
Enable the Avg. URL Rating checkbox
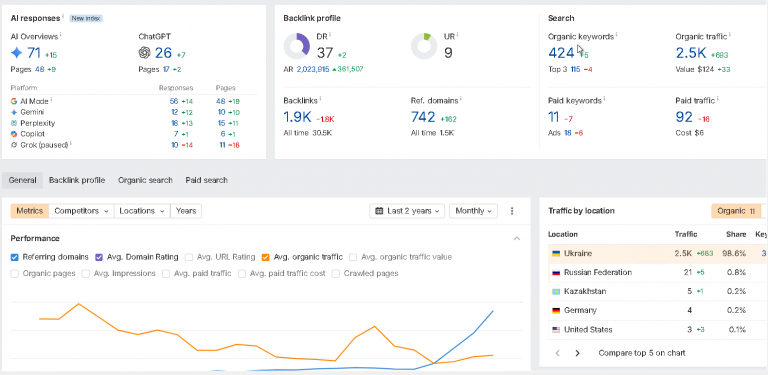click(189, 257)
